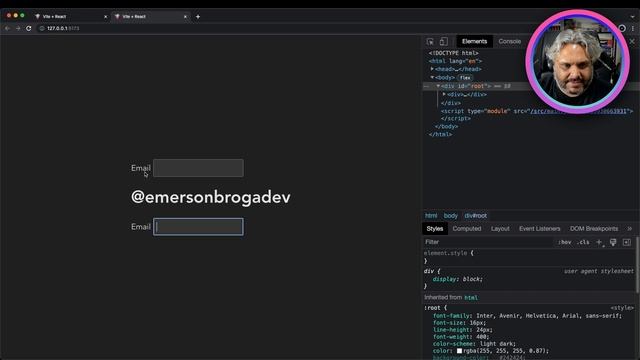Click the font-family declaration value
The width and height of the screenshot is (640, 360).
[549, 316]
